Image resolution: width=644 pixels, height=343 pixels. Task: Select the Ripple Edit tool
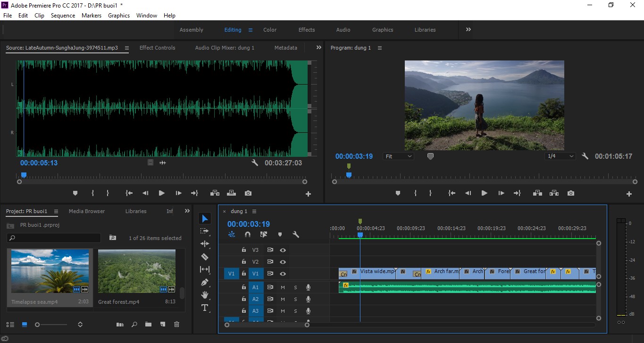point(205,244)
